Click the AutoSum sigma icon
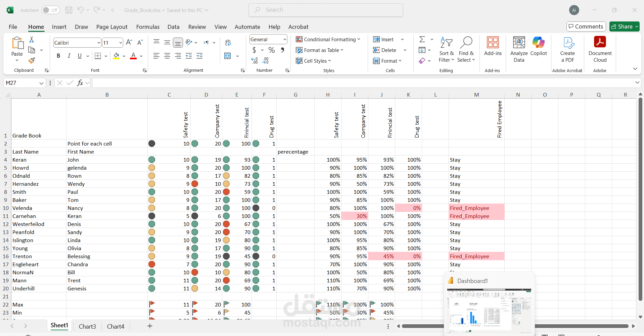This screenshot has width=644, height=336. pyautogui.click(x=422, y=40)
